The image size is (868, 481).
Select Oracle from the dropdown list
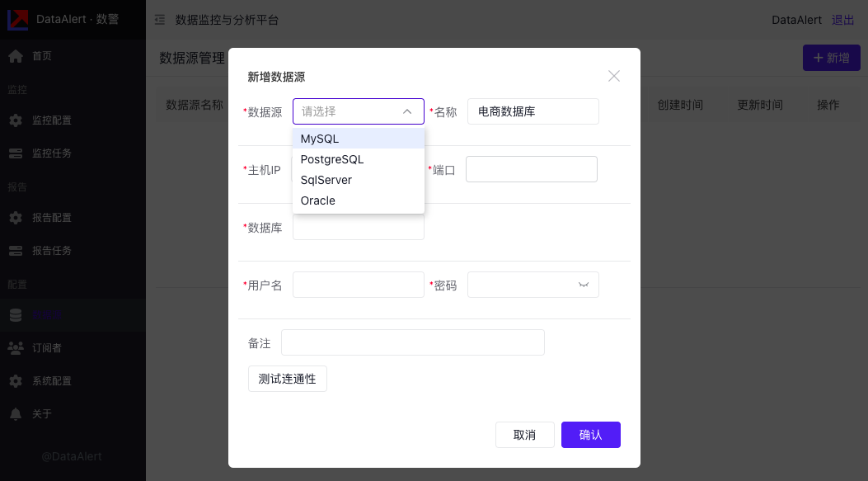[x=317, y=200]
